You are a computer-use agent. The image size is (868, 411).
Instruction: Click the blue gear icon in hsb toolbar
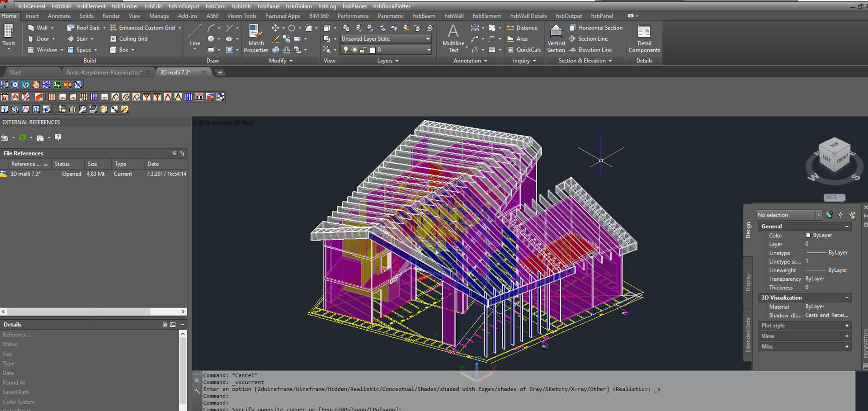pos(15,85)
